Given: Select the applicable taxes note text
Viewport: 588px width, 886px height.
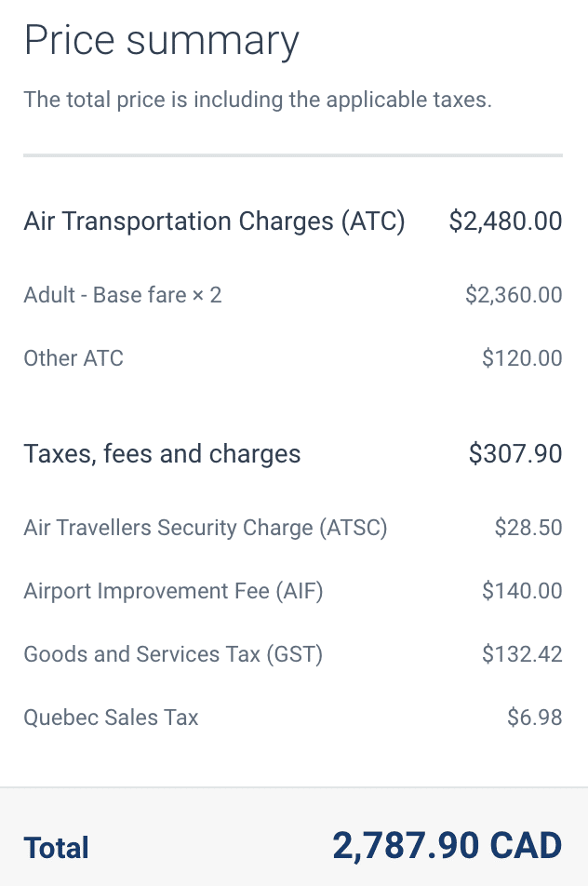Looking at the screenshot, I should 257,100.
